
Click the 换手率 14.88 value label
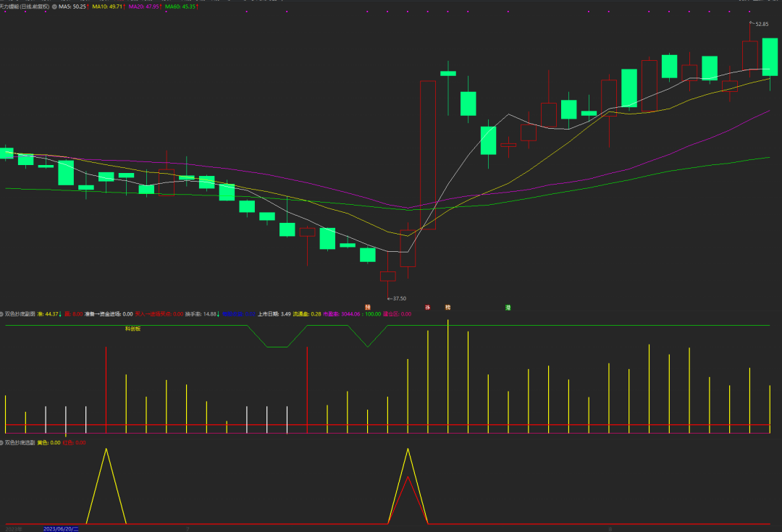point(202,314)
